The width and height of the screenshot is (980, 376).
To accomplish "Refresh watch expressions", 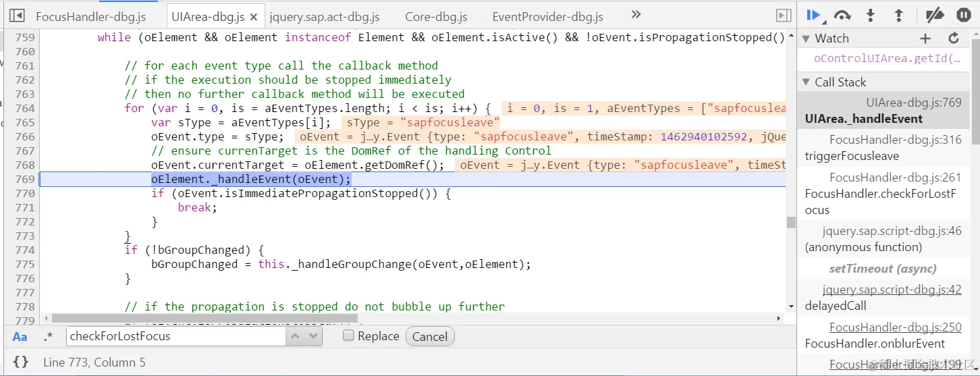I will click(x=954, y=38).
